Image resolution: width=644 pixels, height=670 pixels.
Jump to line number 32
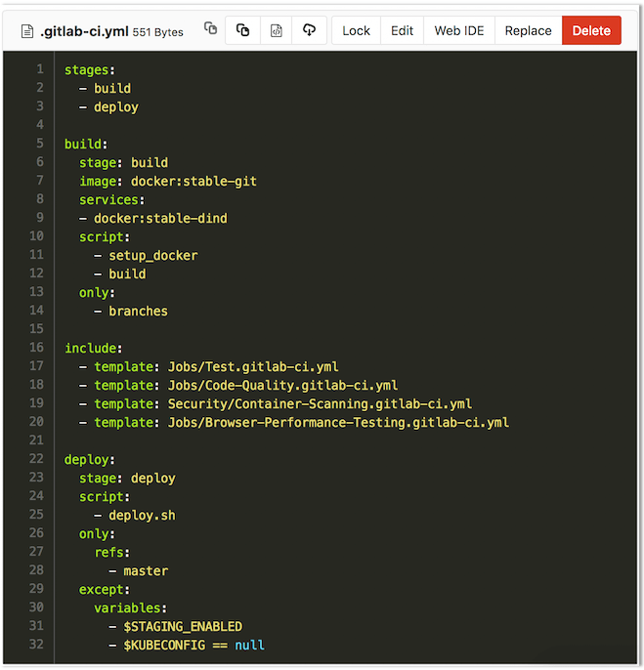pyautogui.click(x=36, y=644)
